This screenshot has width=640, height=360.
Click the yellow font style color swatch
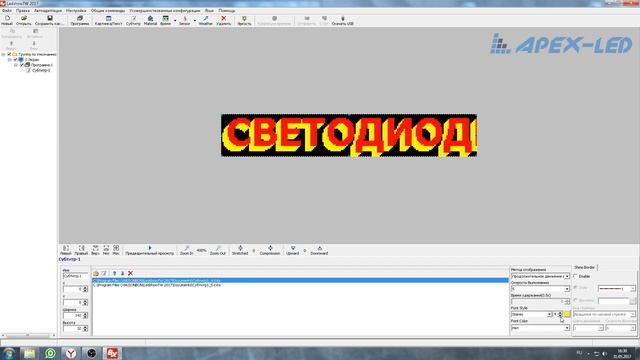(567, 314)
